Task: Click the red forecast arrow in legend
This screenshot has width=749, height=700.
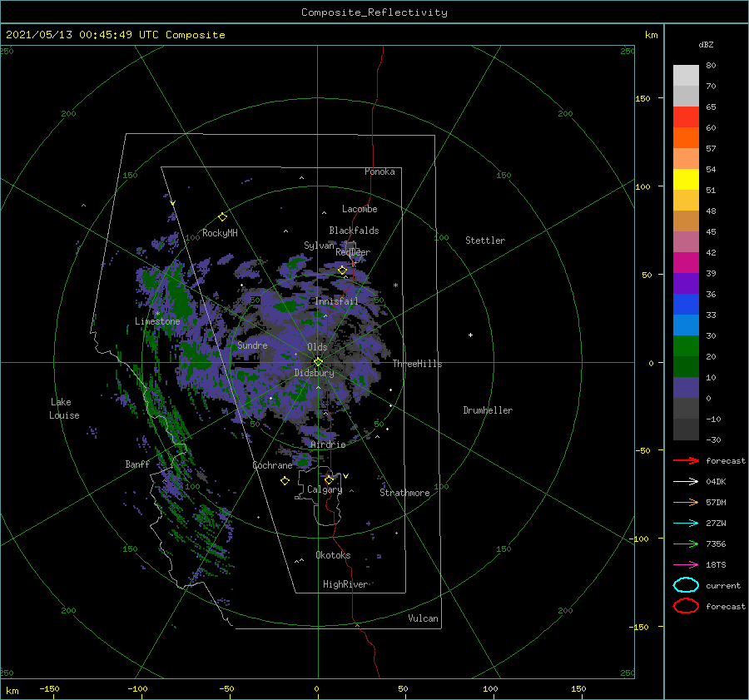Action: click(686, 460)
